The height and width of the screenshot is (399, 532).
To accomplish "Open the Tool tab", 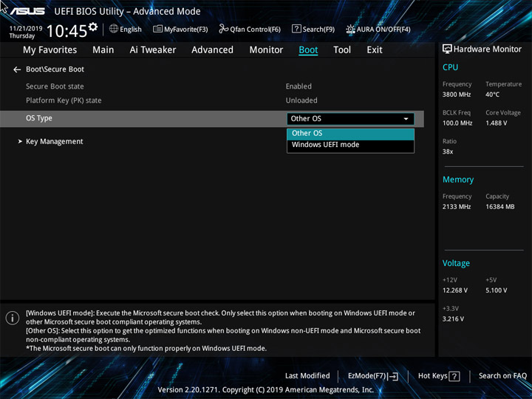I will pyautogui.click(x=342, y=50).
